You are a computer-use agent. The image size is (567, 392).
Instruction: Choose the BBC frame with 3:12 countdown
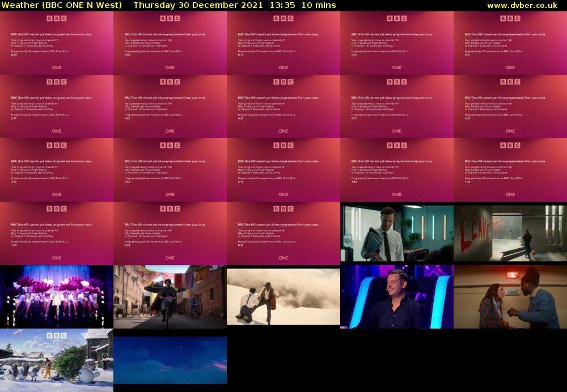click(x=57, y=170)
